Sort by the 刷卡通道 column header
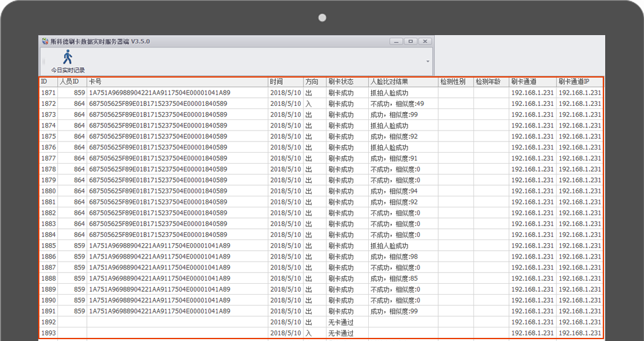This screenshot has width=644, height=341. [533, 82]
